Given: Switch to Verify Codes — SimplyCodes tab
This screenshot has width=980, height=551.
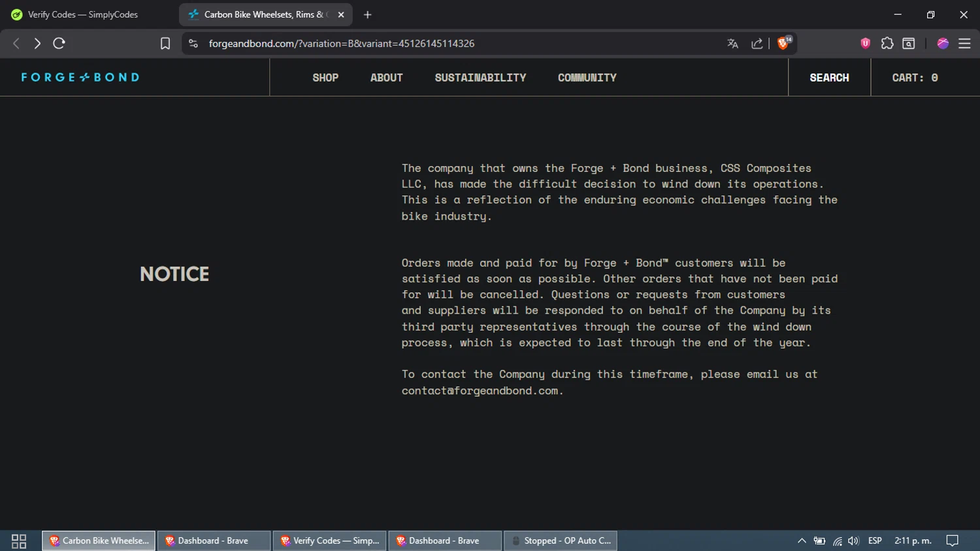Looking at the screenshot, I should 83,14.
